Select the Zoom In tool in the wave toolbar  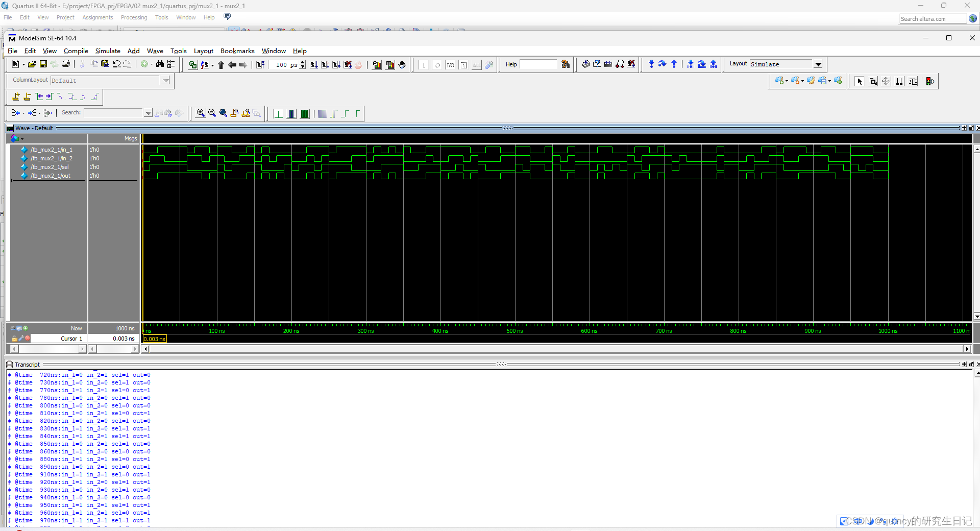201,113
